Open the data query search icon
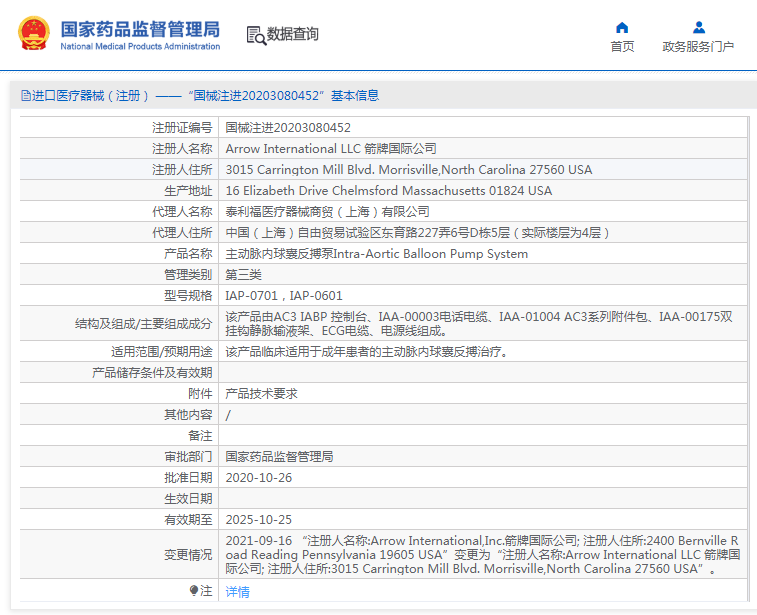757x615 pixels. [256, 35]
